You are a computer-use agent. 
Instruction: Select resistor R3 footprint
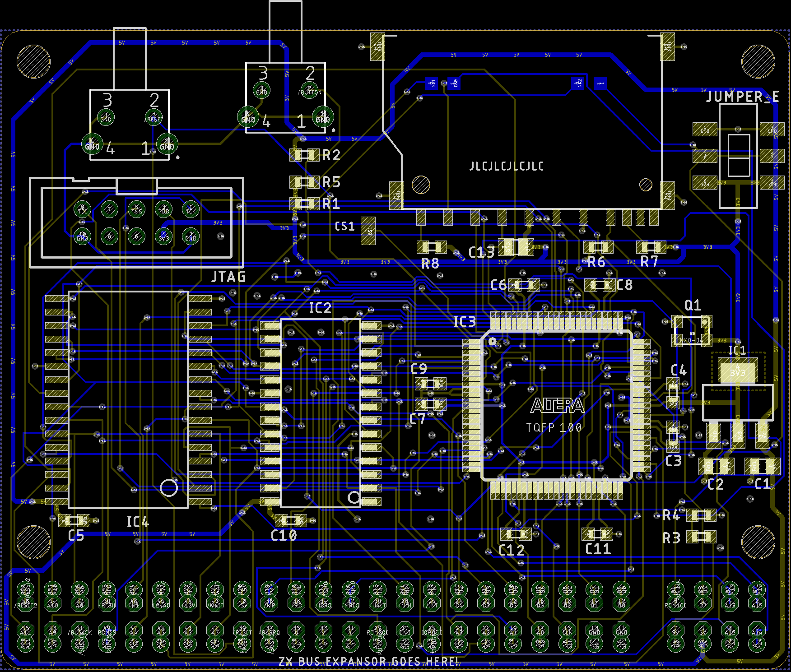[x=701, y=537]
